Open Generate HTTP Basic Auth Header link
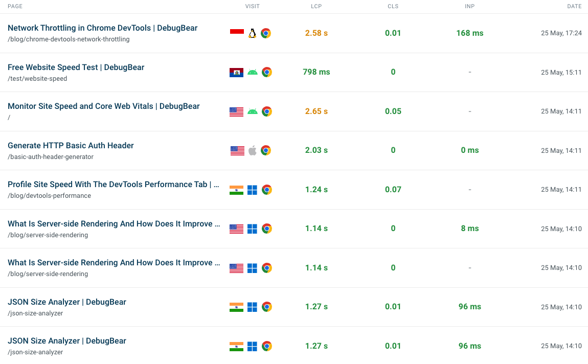Image resolution: width=588 pixels, height=364 pixels. pos(71,146)
